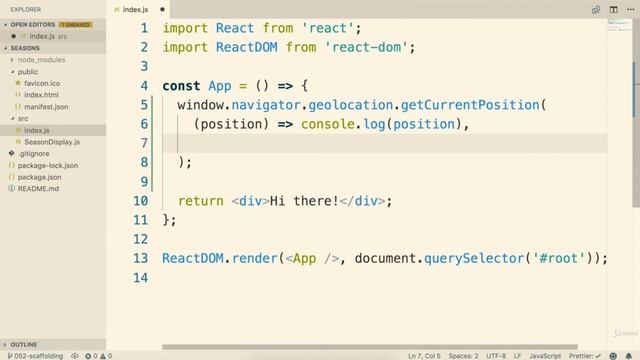Click the README info icon

click(x=11, y=189)
